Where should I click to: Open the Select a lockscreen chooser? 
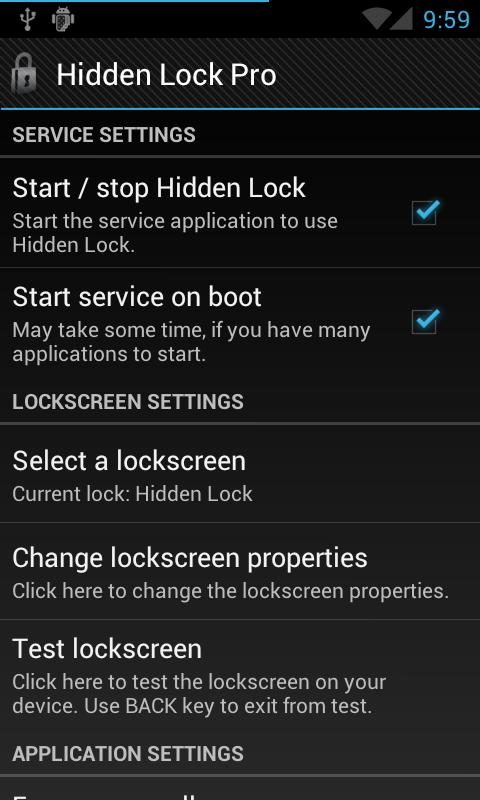240,474
